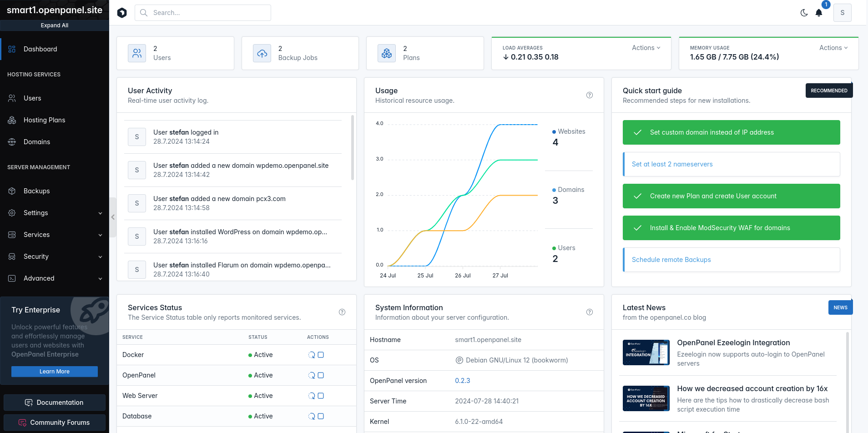The height and width of the screenshot is (433, 868).
Task: Open the Usage help question-mark icon
Action: pyautogui.click(x=590, y=95)
